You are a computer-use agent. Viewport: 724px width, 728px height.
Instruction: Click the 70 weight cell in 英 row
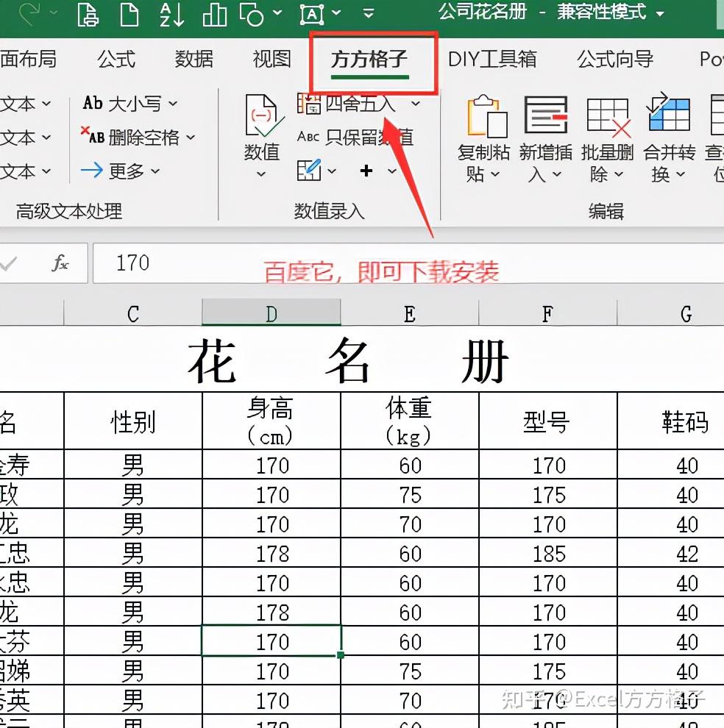tap(409, 699)
